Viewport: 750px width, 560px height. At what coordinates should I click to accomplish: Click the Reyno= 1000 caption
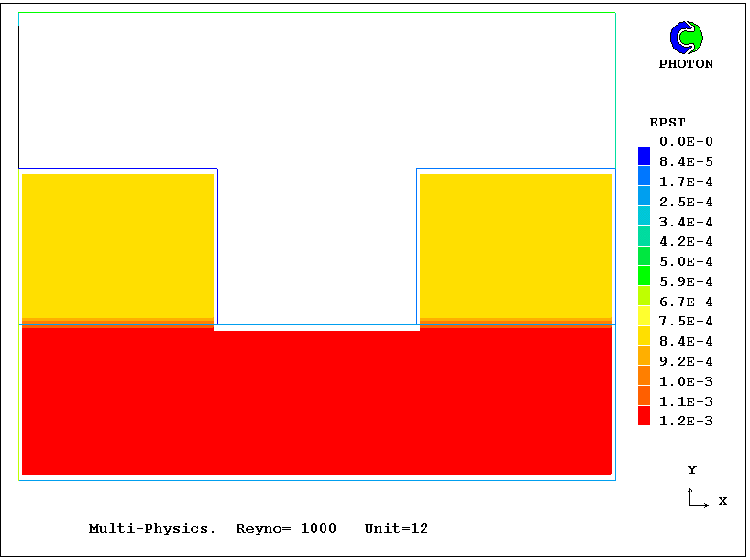pyautogui.click(x=286, y=529)
